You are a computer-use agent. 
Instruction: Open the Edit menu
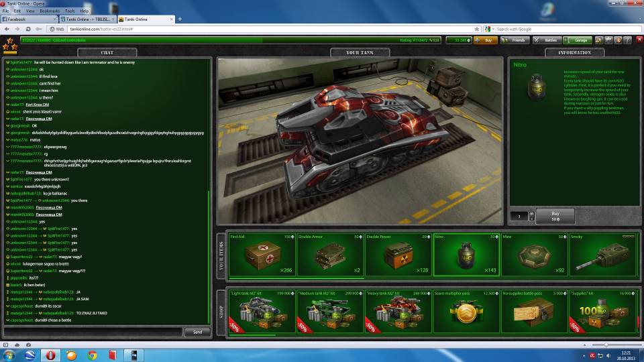[17, 11]
